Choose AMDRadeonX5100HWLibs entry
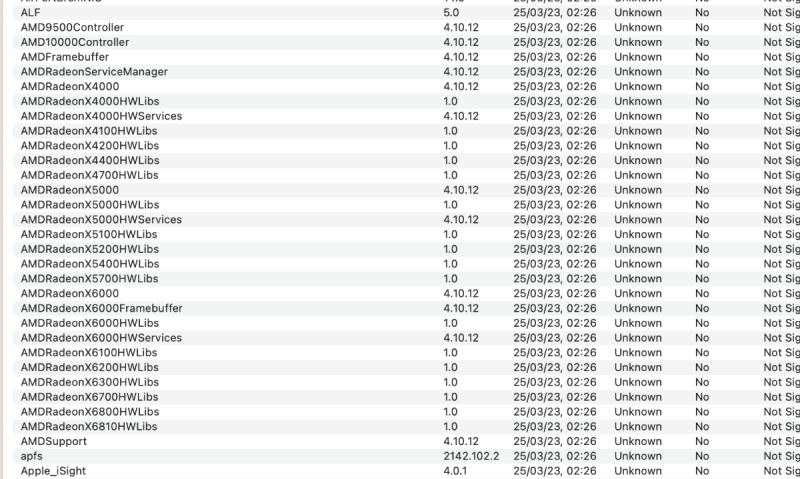800x479 pixels. coord(89,234)
